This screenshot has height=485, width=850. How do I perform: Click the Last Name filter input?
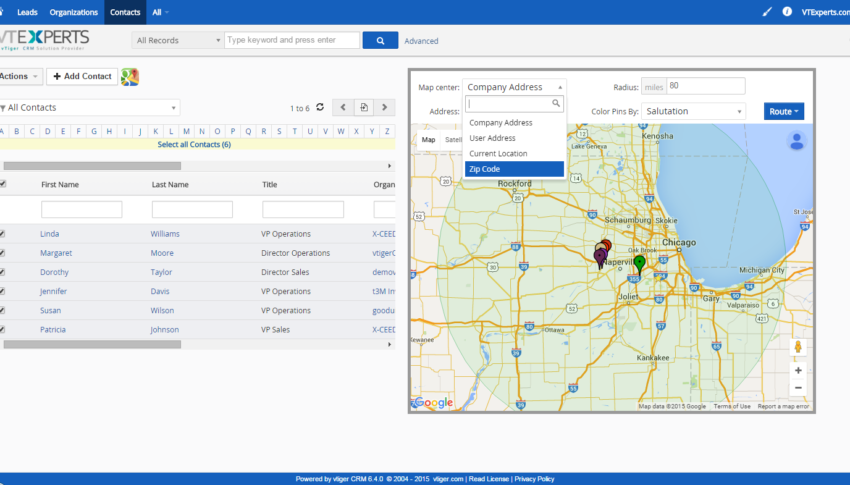pos(192,210)
